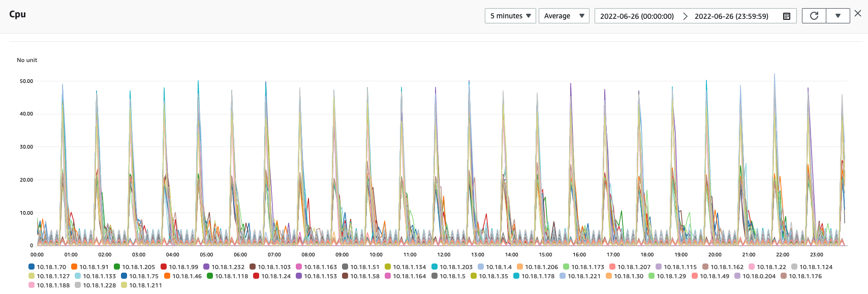Expand the refresh options dropdown arrow
The image size is (868, 294).
coord(838,16)
